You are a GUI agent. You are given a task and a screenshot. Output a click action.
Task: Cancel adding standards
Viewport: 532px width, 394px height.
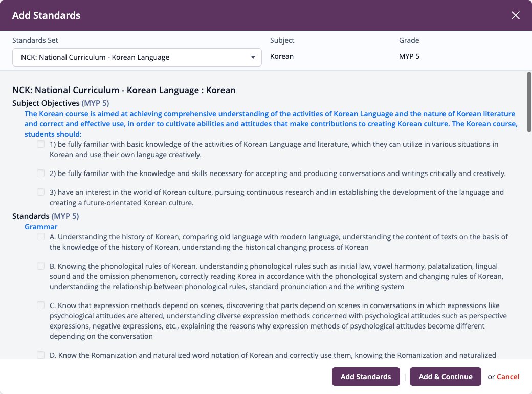click(x=508, y=377)
